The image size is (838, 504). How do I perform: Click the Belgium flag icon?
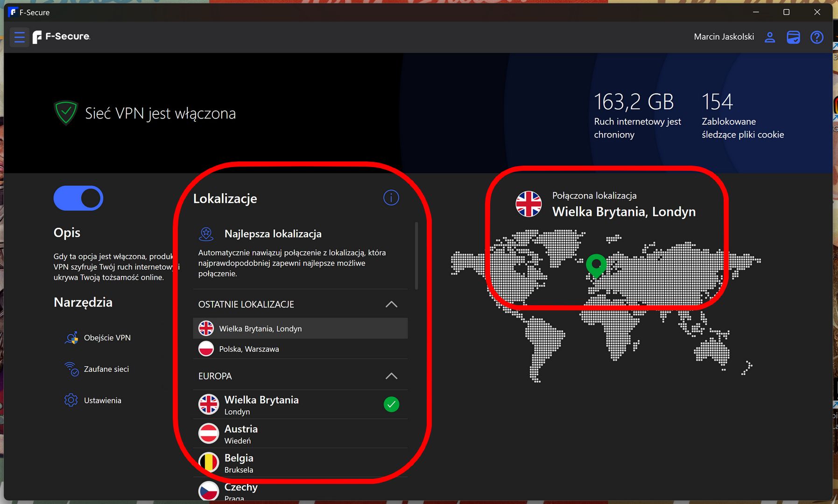(209, 462)
